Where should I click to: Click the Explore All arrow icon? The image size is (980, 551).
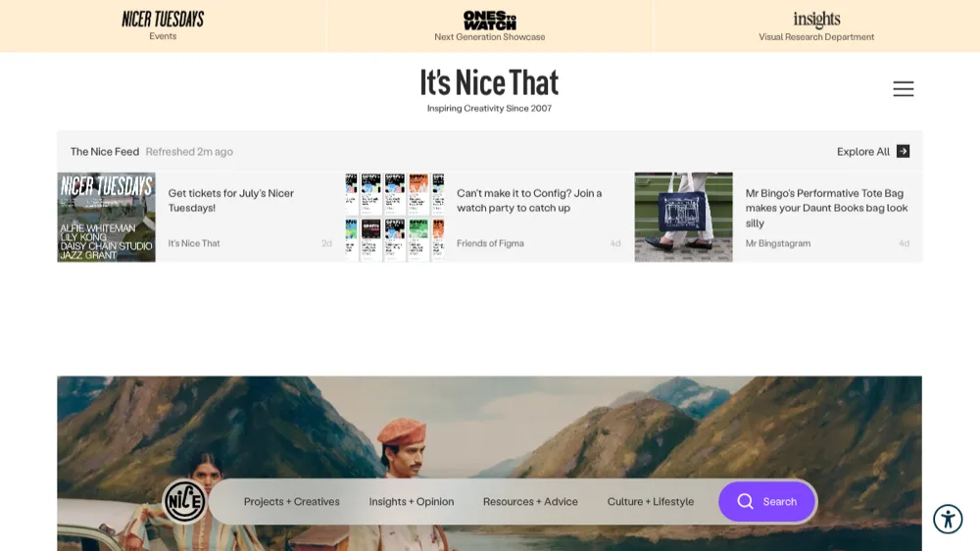click(904, 151)
